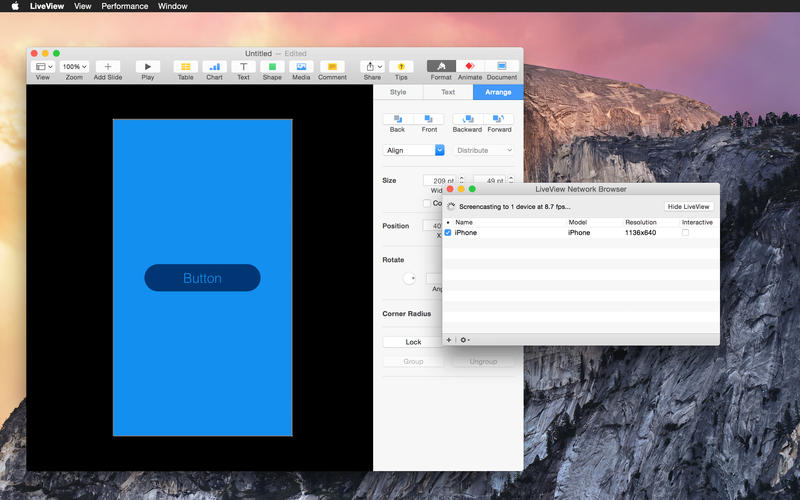Expand the Zoom 100% dropdown
The height and width of the screenshot is (500, 800).
click(74, 66)
